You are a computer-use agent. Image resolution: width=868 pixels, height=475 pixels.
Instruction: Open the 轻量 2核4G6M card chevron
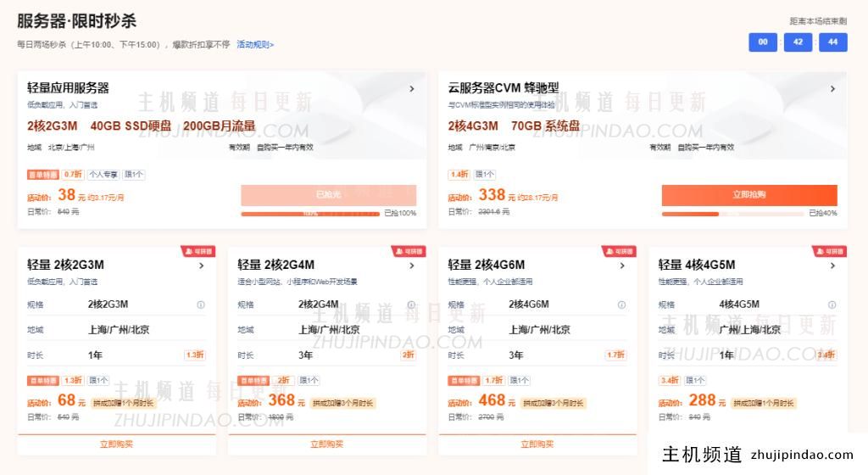pyautogui.click(x=622, y=265)
